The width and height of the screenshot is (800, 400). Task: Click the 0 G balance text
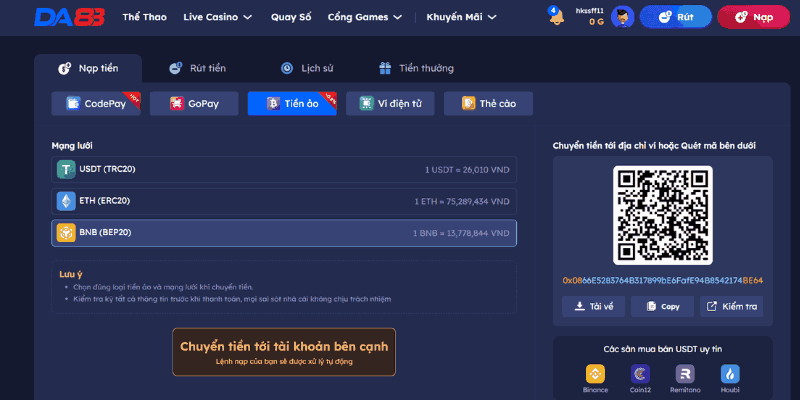[x=596, y=22]
